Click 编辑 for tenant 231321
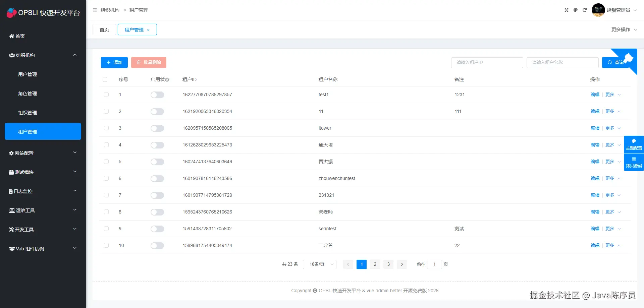The image size is (644, 308). pyautogui.click(x=595, y=195)
